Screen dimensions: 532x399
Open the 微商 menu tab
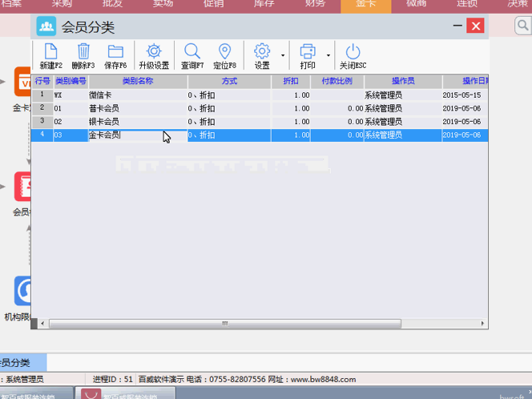coord(417,4)
